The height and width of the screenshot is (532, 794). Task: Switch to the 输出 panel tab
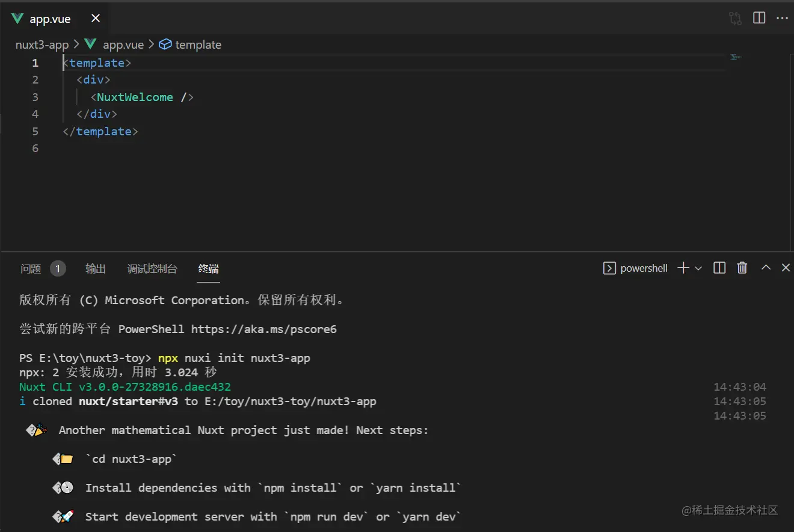point(96,269)
